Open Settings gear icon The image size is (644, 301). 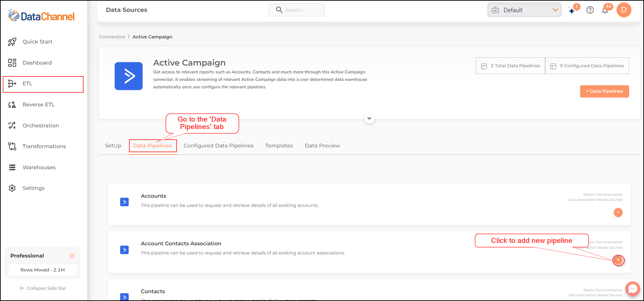12,188
